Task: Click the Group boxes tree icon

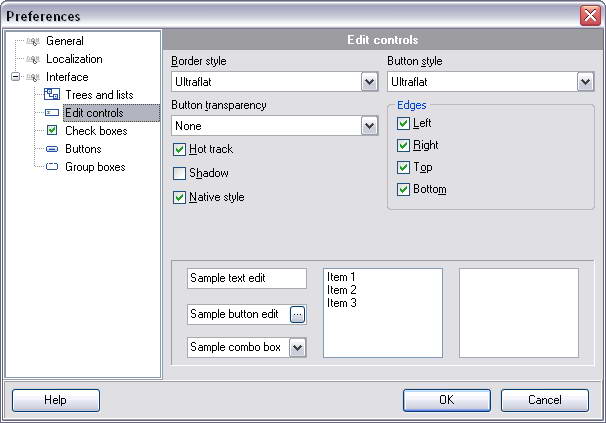Action: pyautogui.click(x=53, y=167)
